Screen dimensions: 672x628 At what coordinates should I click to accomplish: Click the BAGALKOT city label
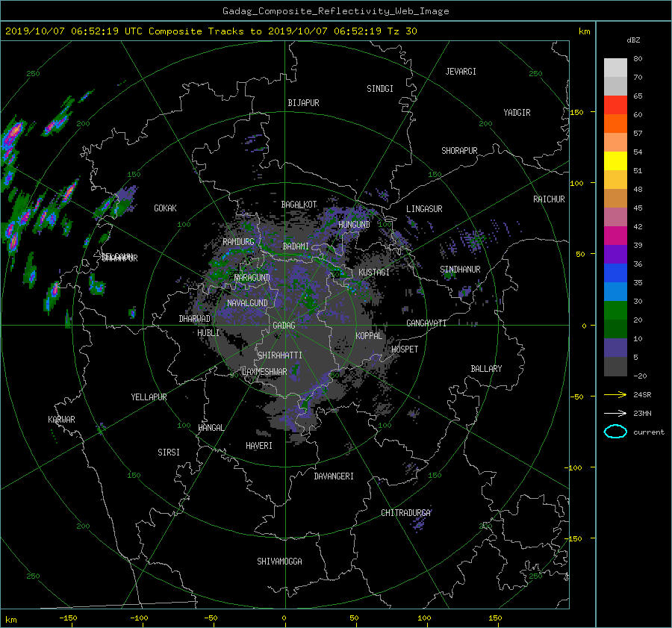(x=299, y=205)
